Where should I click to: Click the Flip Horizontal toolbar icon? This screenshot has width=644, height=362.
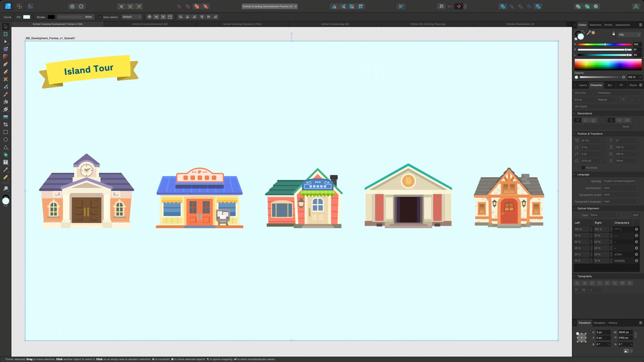coord(334,6)
